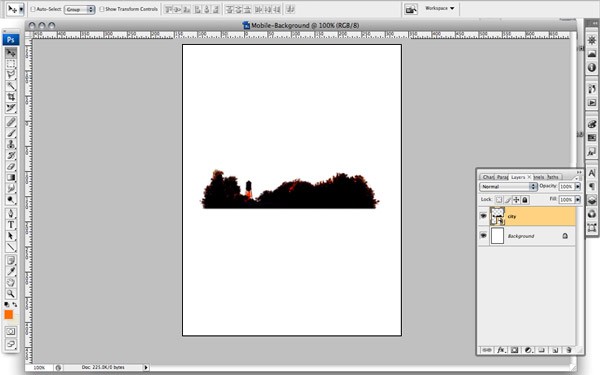Image resolution: width=600 pixels, height=375 pixels.
Task: Select the Notes tool
Action: (11, 261)
